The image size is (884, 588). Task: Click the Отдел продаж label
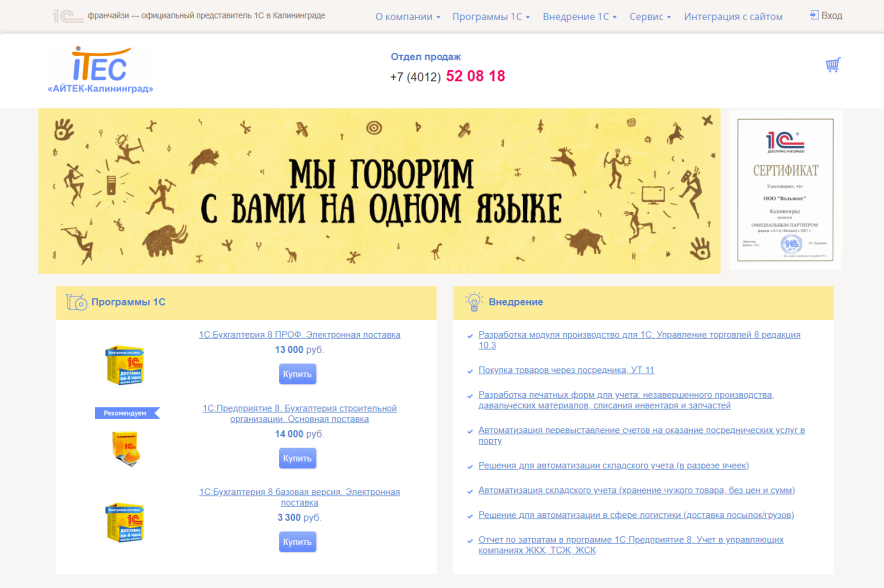click(x=426, y=57)
